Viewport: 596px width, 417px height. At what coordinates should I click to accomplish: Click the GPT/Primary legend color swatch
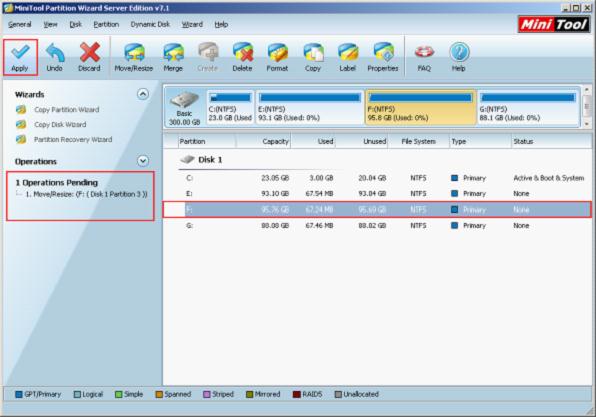coord(19,394)
